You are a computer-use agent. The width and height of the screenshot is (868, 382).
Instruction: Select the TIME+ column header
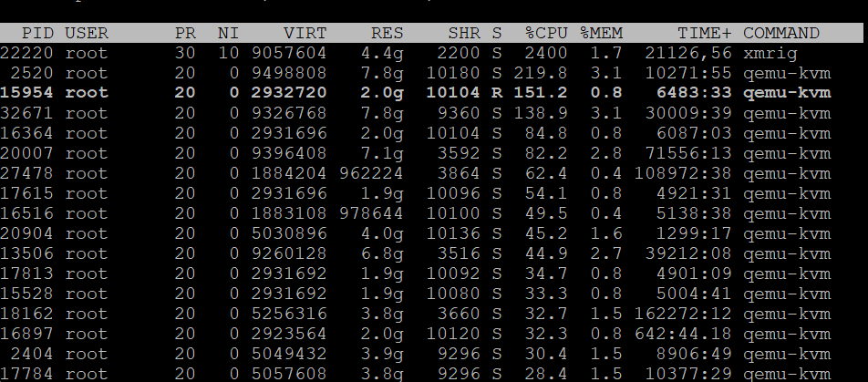click(x=702, y=33)
